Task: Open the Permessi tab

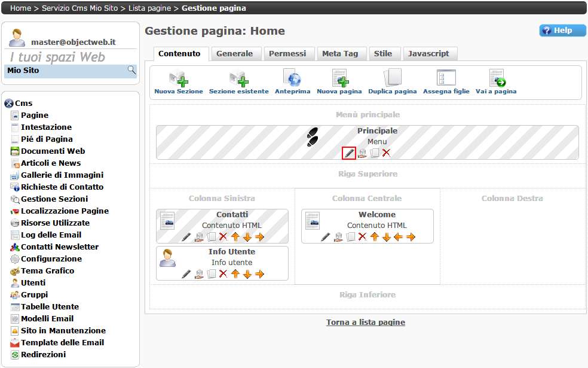Action: [287, 54]
